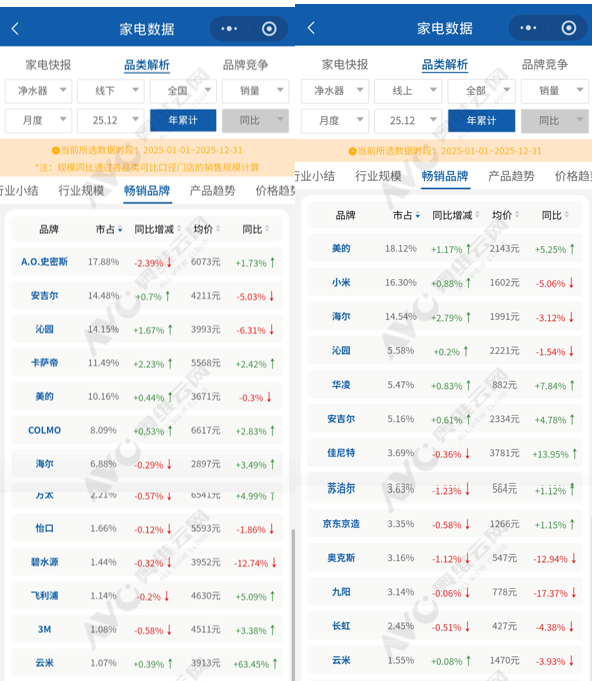Open 行业规模 sub-tab in right panel
Screen dimensions: 592x681
(378, 176)
